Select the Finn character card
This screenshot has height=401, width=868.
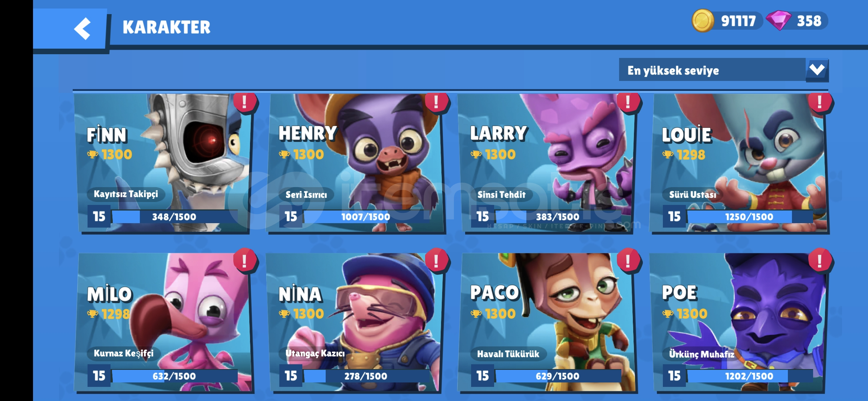click(x=163, y=163)
